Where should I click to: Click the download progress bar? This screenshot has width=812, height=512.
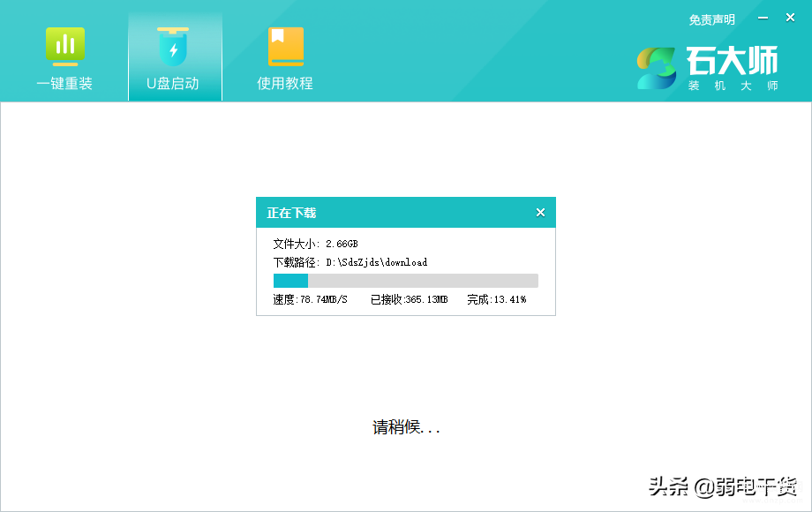(x=405, y=281)
